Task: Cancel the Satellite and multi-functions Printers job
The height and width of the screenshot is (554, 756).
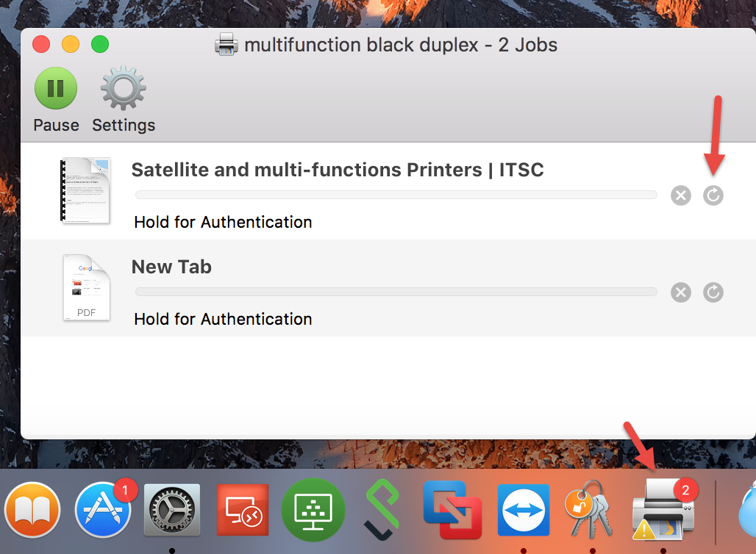Action: 681,195
